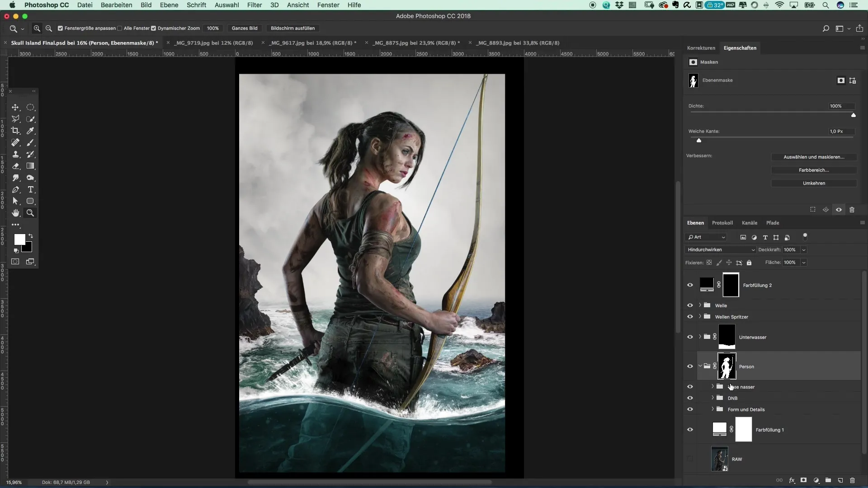Viewport: 868px width, 488px height.
Task: Select the Move tool
Action: [15, 108]
